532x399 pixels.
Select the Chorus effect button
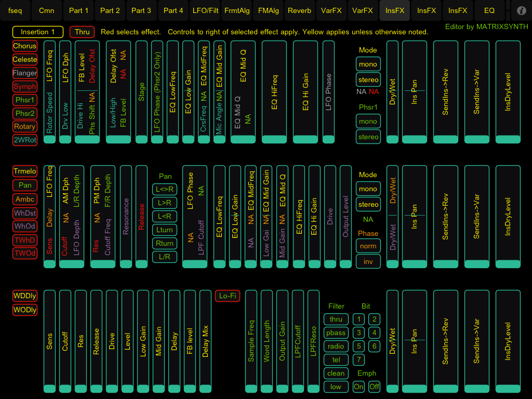[25, 46]
